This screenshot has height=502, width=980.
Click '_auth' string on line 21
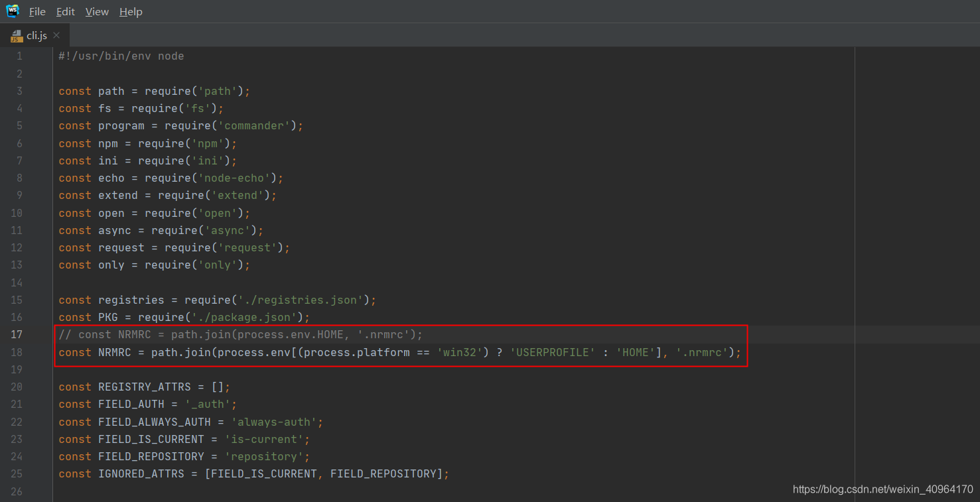tap(208, 405)
